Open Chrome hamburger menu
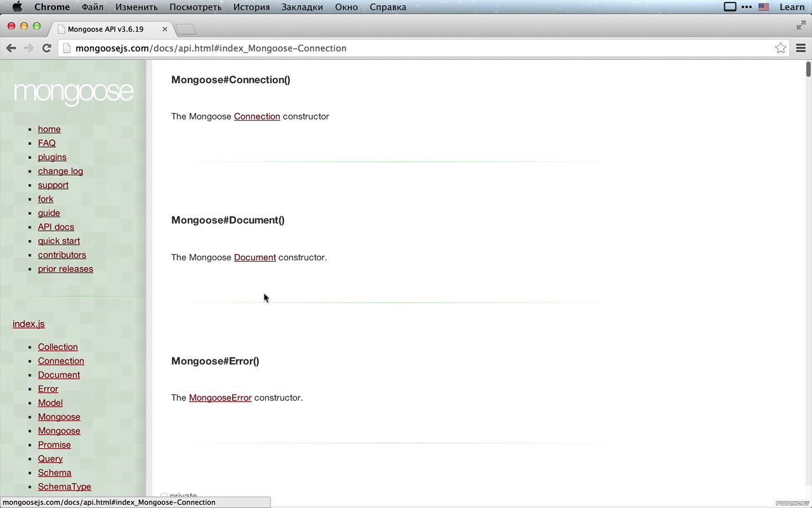The image size is (812, 508). [801, 48]
